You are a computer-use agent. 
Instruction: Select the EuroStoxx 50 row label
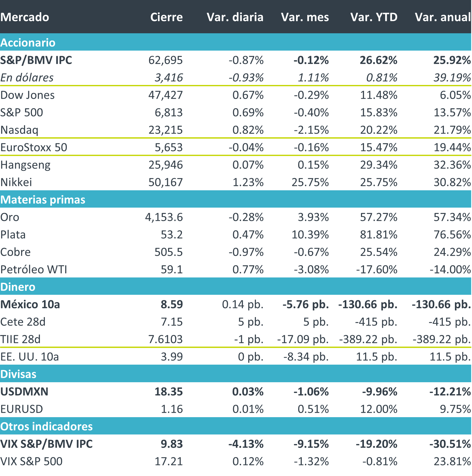(x=34, y=147)
